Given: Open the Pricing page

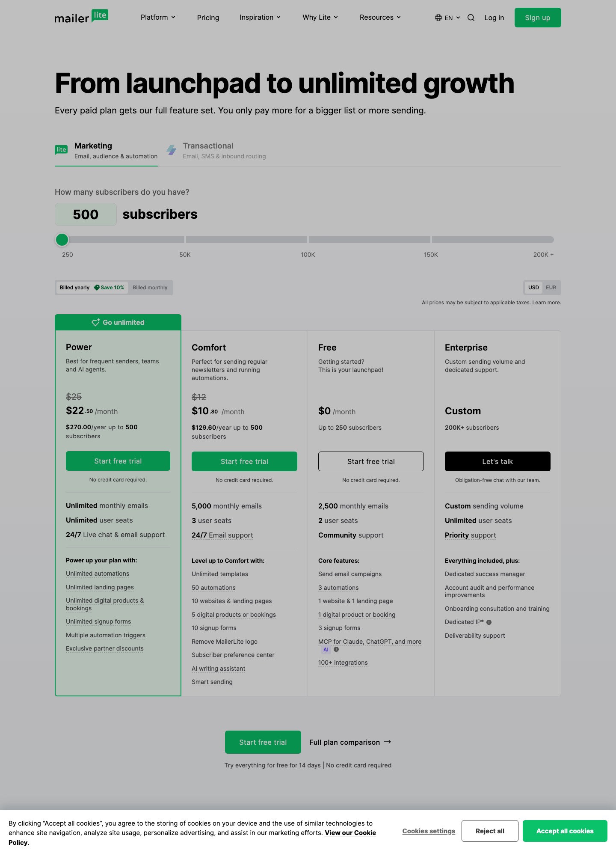Looking at the screenshot, I should point(208,18).
